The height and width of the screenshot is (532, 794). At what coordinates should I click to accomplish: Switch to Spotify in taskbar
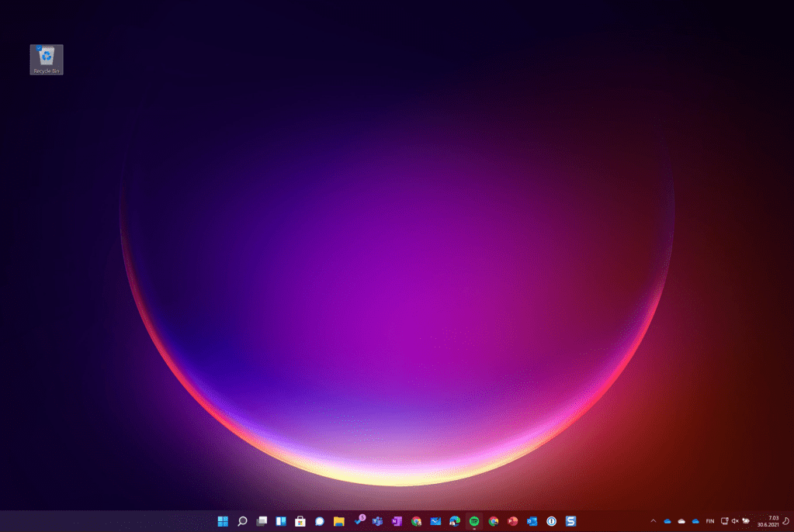474,521
